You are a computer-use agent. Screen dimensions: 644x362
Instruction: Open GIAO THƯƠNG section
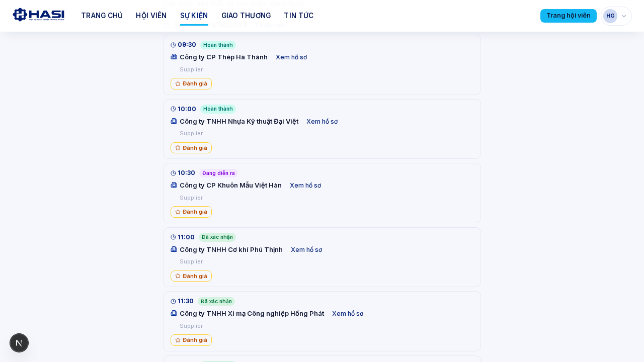[x=246, y=16]
